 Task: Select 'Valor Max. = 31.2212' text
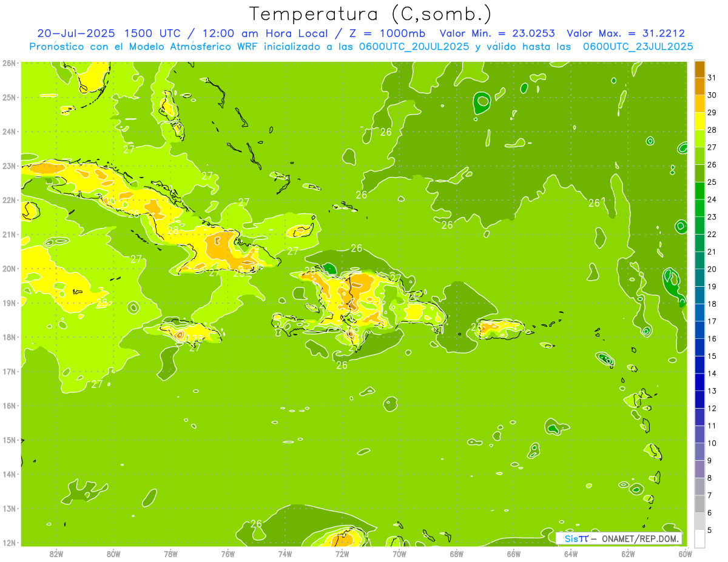626,33
